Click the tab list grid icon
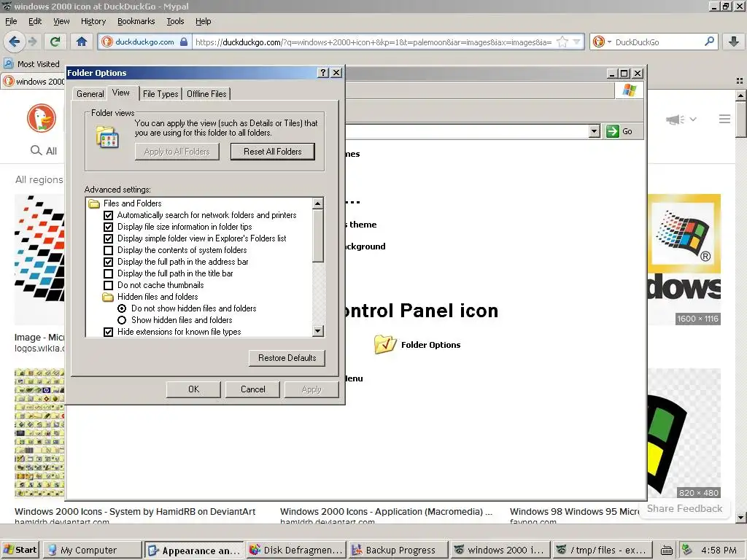The image size is (747, 560). 740,81
